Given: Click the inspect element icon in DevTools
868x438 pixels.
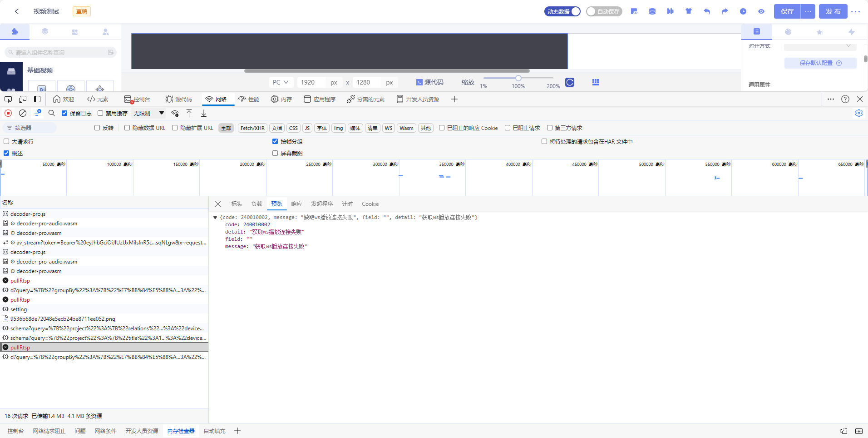Looking at the screenshot, I should [8, 99].
